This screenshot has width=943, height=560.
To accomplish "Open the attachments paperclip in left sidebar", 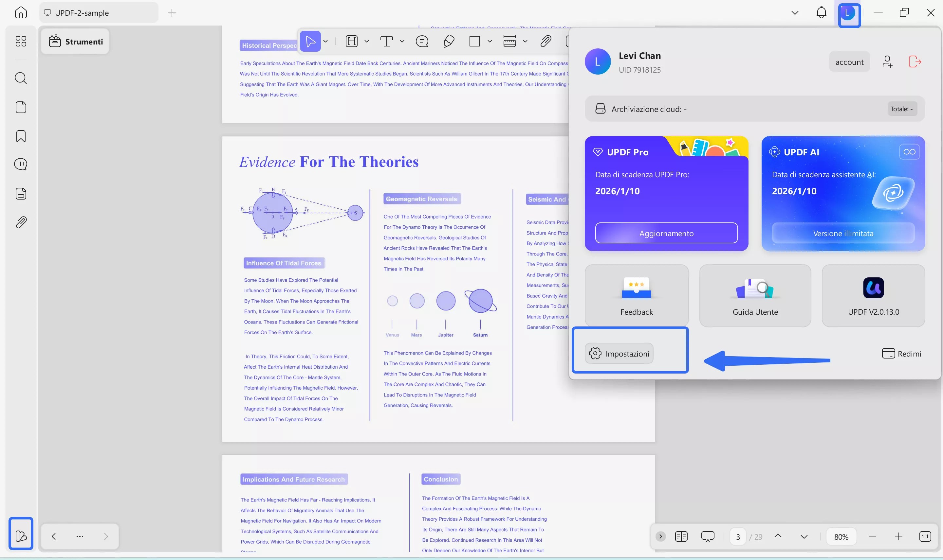I will tap(21, 222).
